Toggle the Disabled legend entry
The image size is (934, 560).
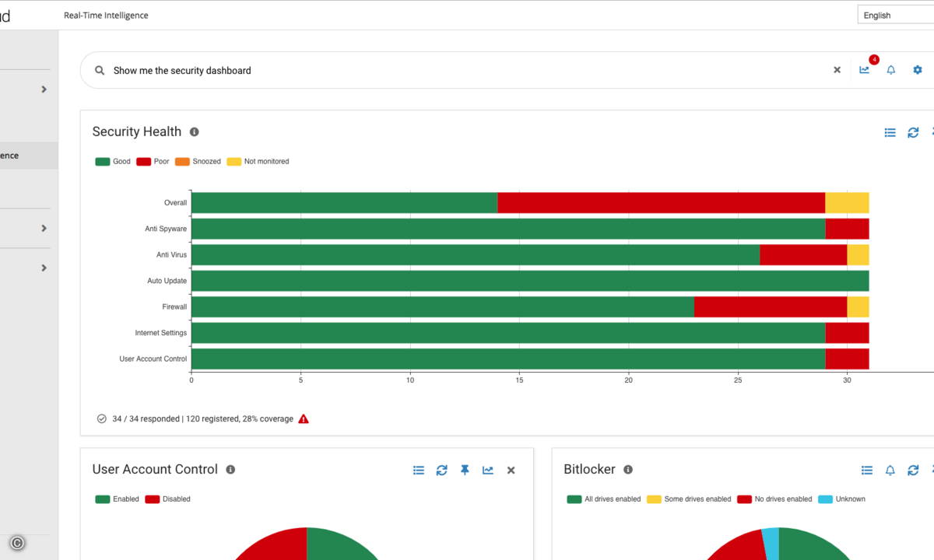(x=167, y=499)
